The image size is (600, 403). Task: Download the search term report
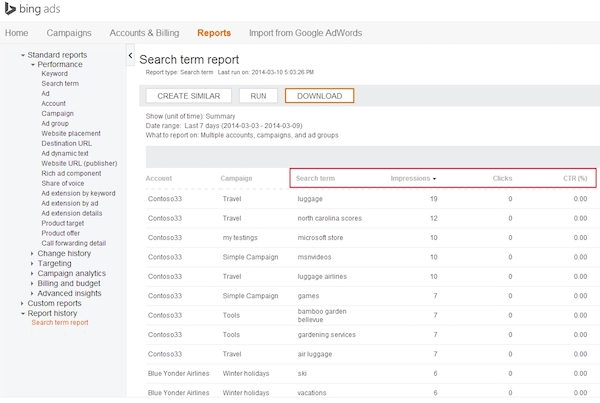pyautogui.click(x=319, y=96)
